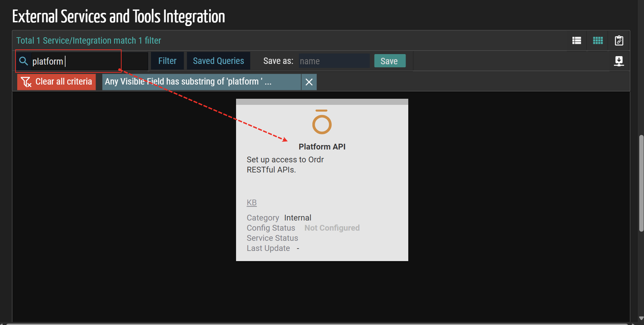Click the vertical scrollbar thumb
Screen dimensions: 644x325
pos(641,183)
